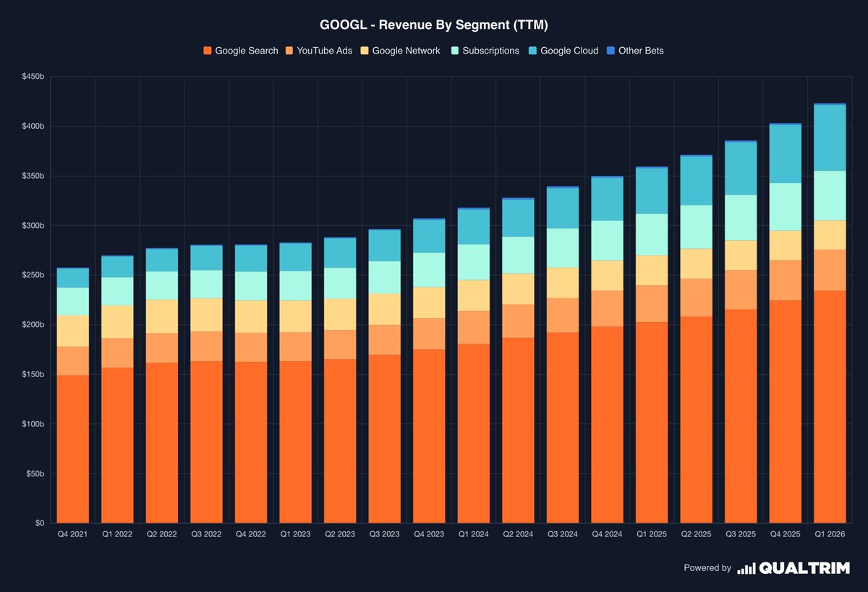Select the YouTube Ads segment of Q1 2026 bar
The image size is (868, 592).
(x=830, y=270)
